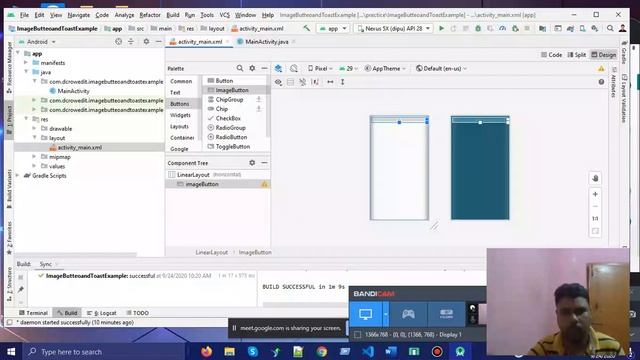
Task: Switch to Design view mode
Action: click(x=604, y=55)
